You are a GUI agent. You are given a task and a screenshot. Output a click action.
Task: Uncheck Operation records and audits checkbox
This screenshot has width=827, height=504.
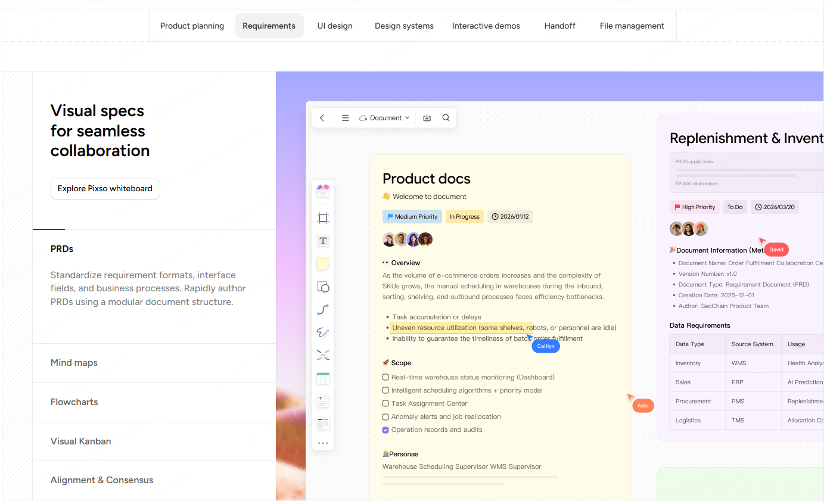point(385,430)
